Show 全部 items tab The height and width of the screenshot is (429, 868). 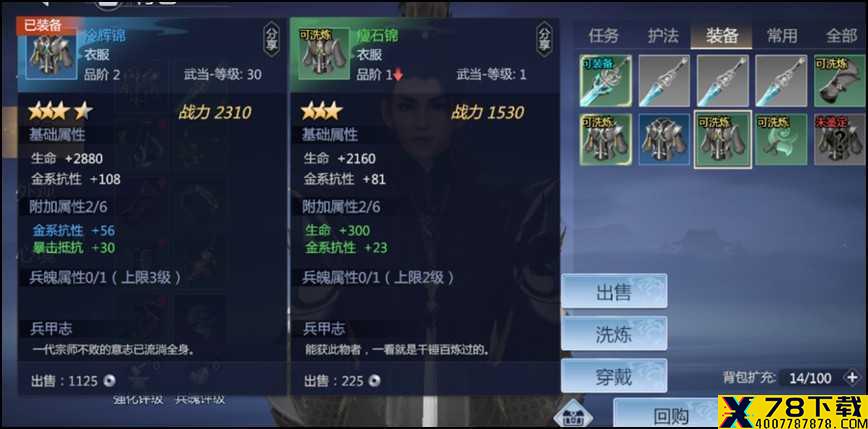coord(841,36)
